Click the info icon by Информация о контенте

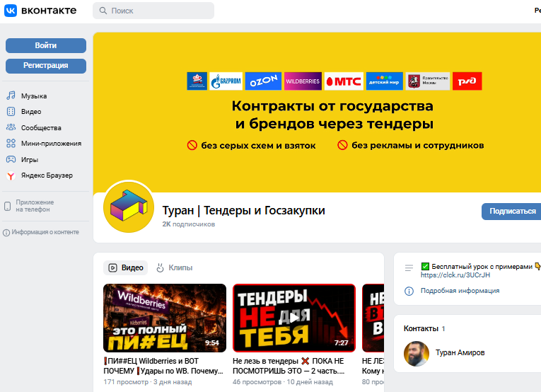pos(6,233)
